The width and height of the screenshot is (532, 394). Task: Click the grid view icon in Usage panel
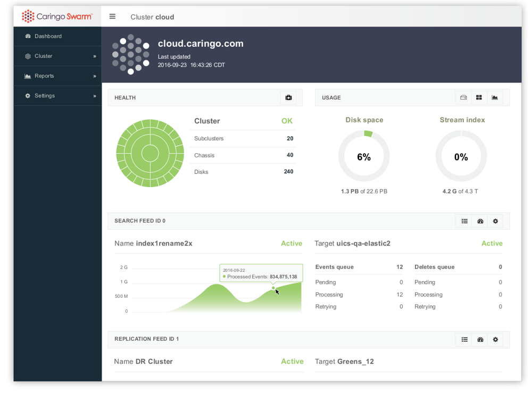(479, 97)
